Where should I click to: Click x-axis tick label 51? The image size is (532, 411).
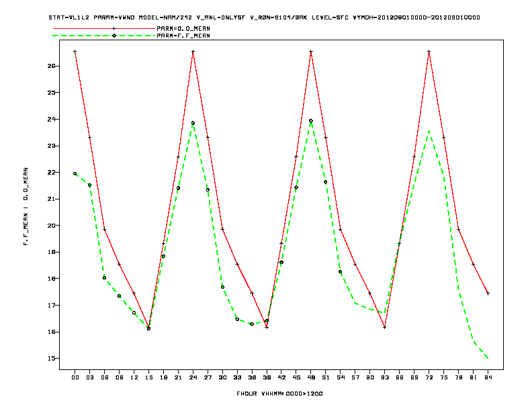326,377
